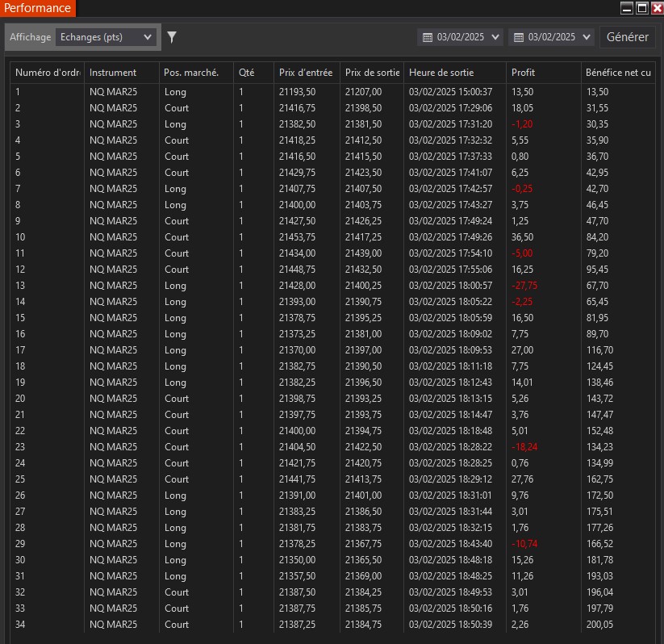The image size is (664, 644).
Task: Open the start date calendar icon
Action: coord(428,37)
